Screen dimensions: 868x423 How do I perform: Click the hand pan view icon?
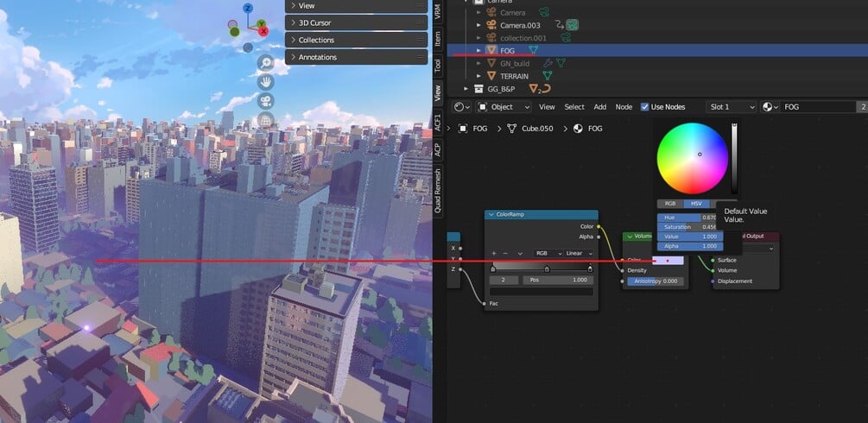(x=266, y=82)
